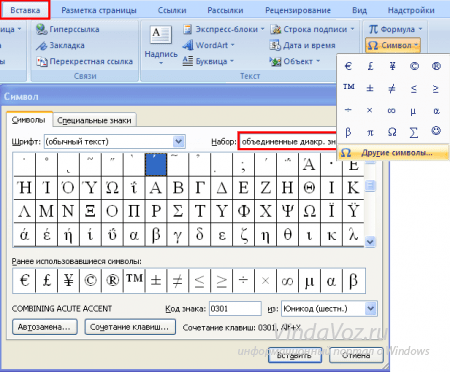Viewport: 450px width, 372px height.
Task: Open the Разметка страницы ribbon tab
Action: pos(99,10)
